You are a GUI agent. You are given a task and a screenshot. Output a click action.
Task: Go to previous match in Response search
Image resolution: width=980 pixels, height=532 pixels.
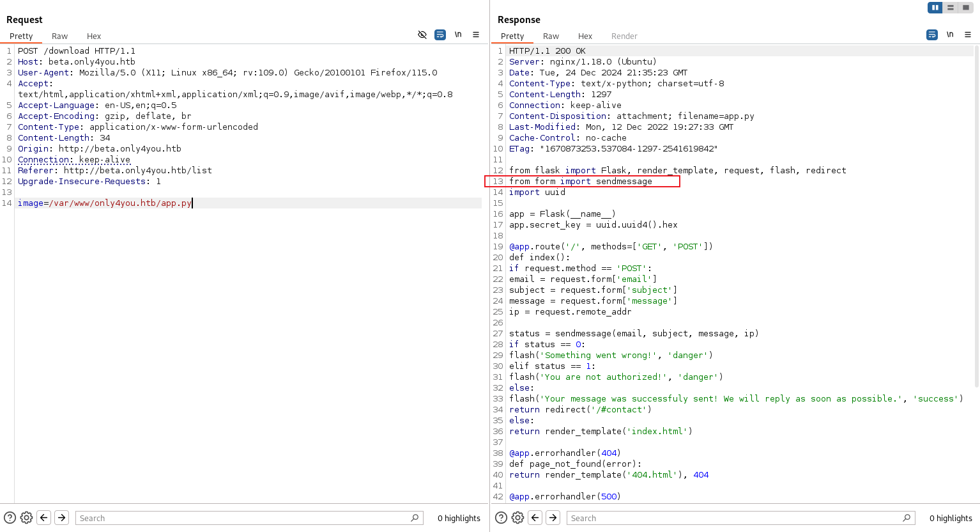[x=535, y=518]
